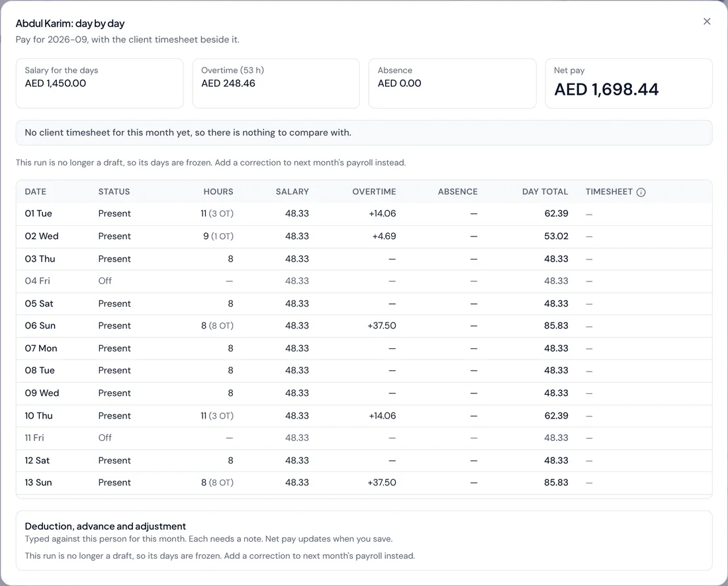Screen dimensions: 728x586
Task: Select the 01 Tue date cell
Action: click(38, 214)
